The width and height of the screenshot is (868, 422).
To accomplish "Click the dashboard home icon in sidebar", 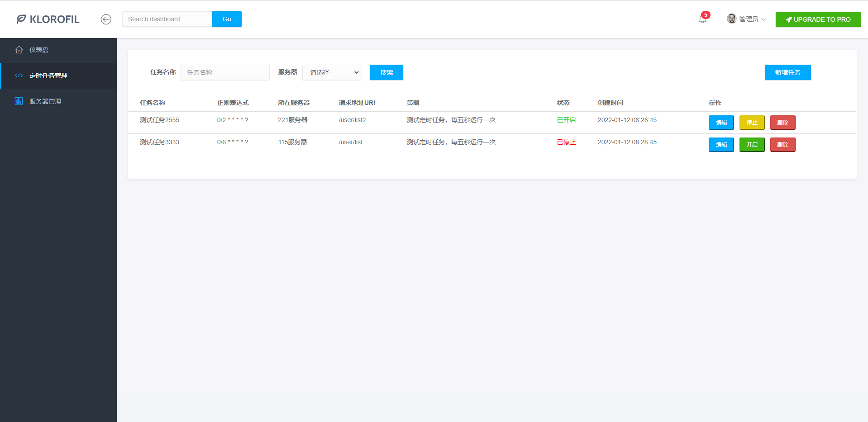I will [x=19, y=50].
